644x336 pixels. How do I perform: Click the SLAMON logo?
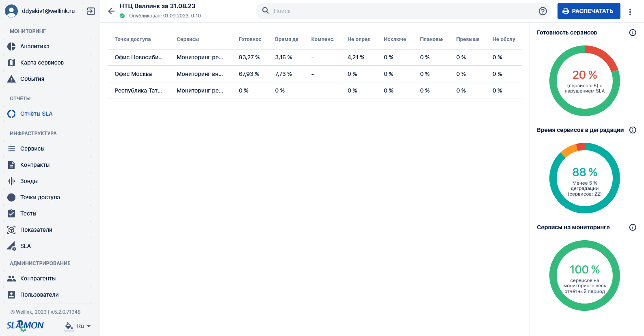coord(25,325)
